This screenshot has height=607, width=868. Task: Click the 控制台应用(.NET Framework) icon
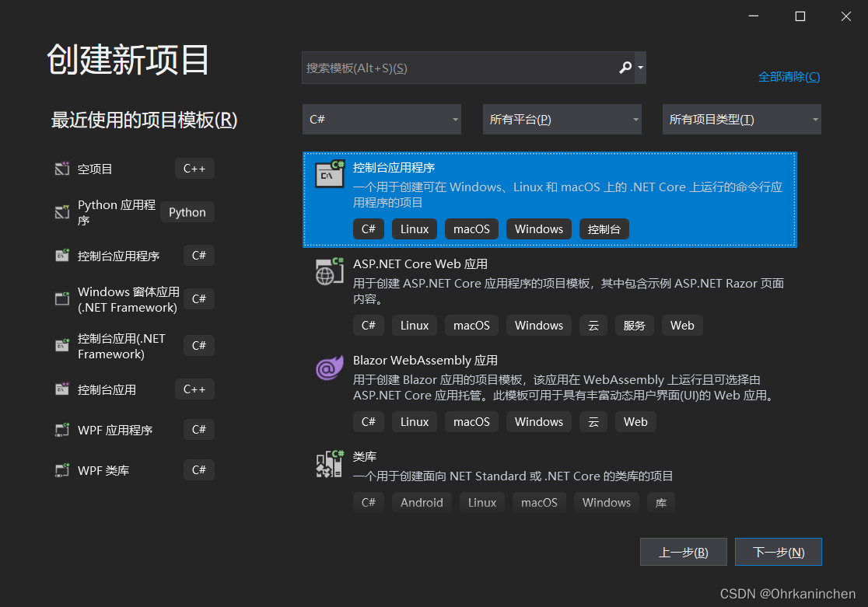click(x=62, y=345)
